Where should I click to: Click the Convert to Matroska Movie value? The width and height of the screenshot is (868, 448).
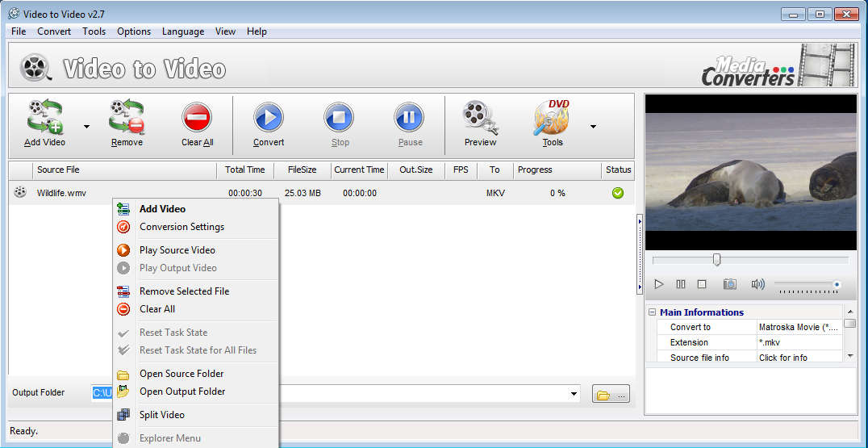pyautogui.click(x=799, y=327)
